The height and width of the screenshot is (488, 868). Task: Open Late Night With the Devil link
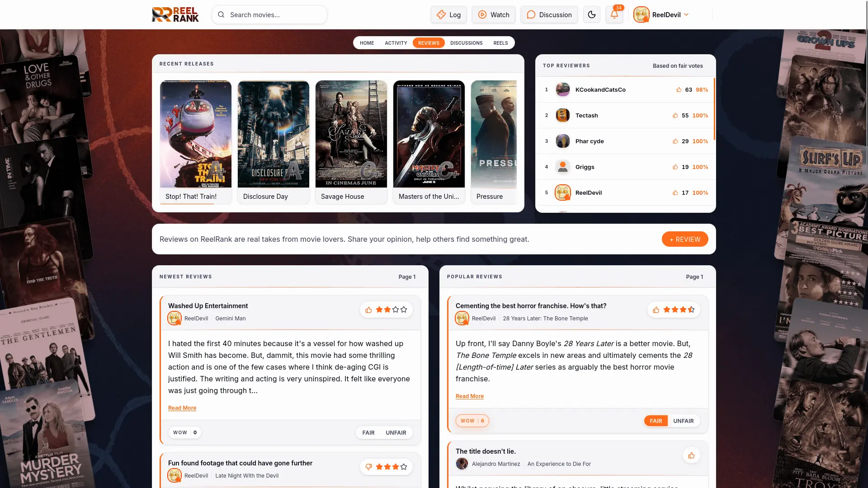(247, 475)
